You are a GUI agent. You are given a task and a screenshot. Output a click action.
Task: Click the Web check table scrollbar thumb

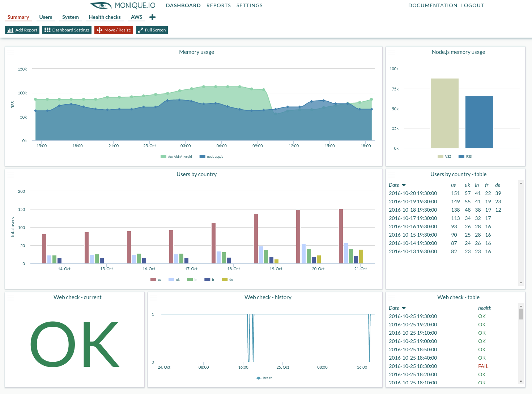click(521, 314)
